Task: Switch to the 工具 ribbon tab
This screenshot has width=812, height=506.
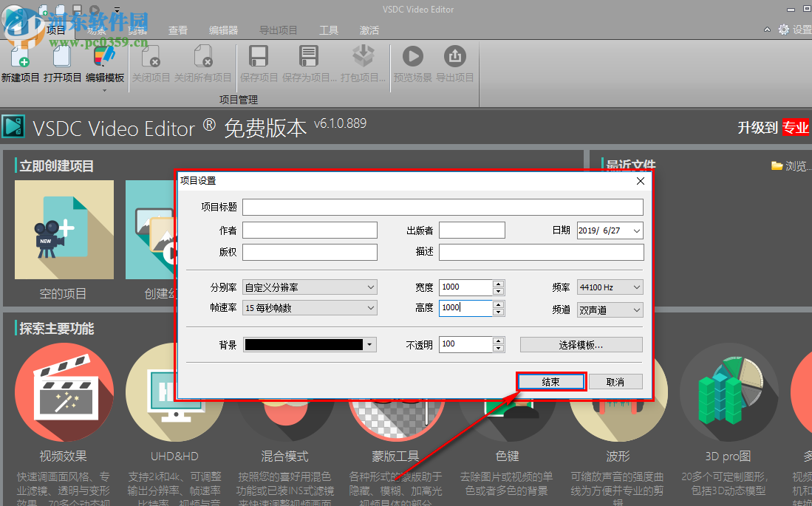Action: tap(328, 30)
